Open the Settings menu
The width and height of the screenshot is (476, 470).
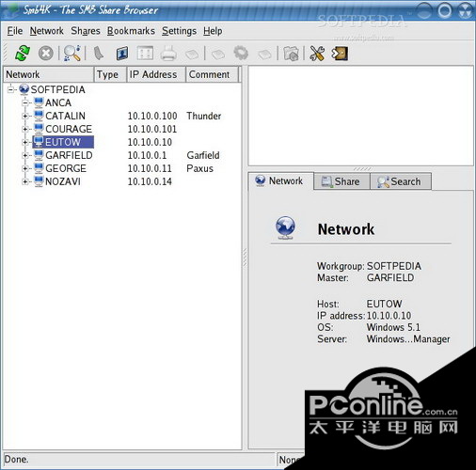click(179, 31)
